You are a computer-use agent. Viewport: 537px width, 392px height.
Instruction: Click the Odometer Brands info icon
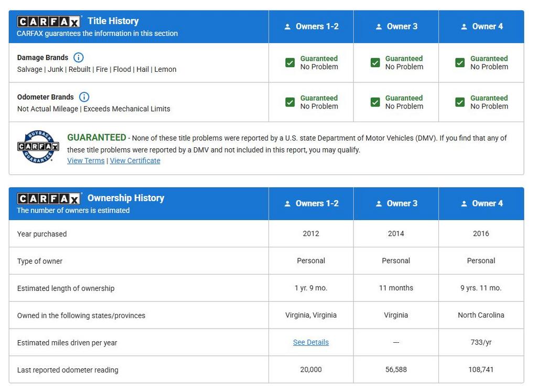click(84, 97)
